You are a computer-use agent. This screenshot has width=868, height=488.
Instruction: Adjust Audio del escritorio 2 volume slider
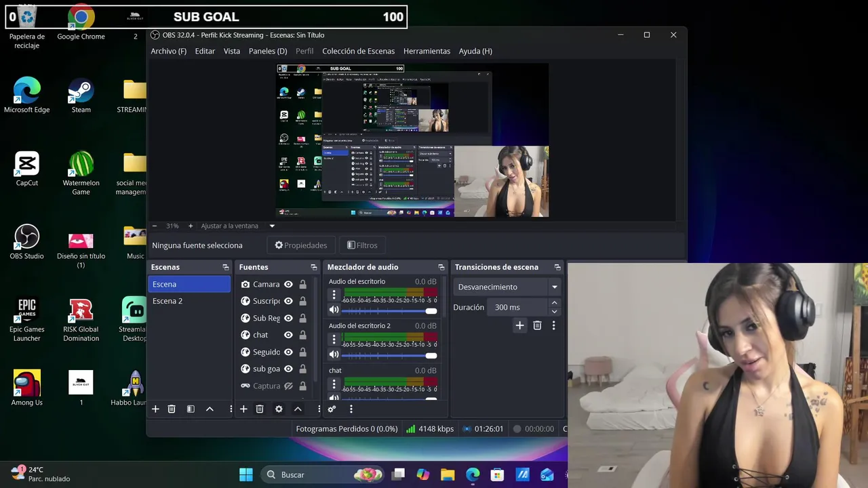(x=389, y=354)
